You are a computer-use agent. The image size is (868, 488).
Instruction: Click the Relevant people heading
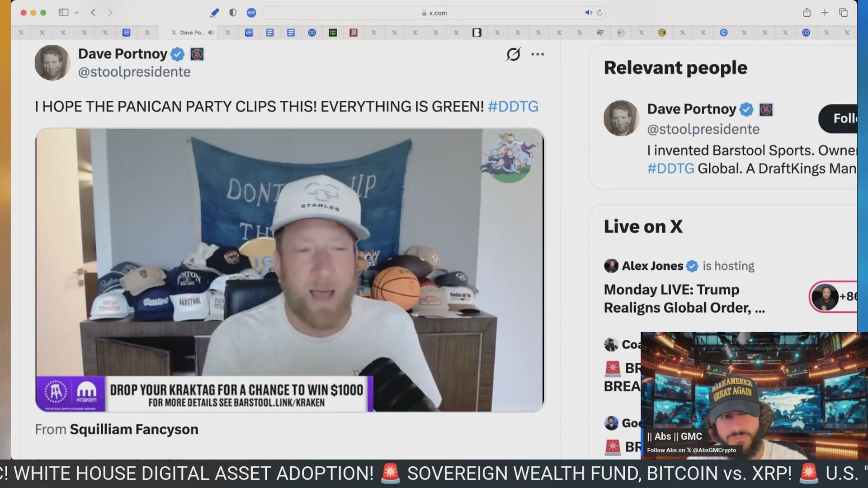pyautogui.click(x=675, y=68)
